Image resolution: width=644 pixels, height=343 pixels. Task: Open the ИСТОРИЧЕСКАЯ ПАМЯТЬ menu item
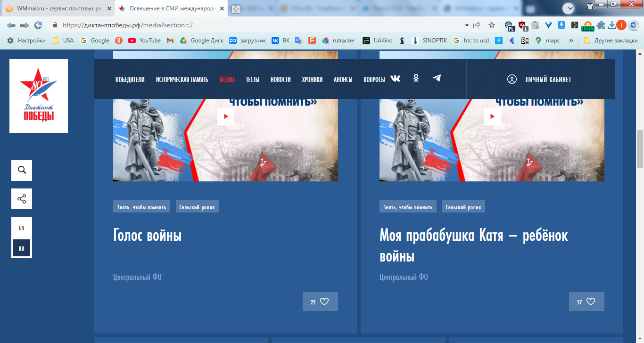point(182,80)
